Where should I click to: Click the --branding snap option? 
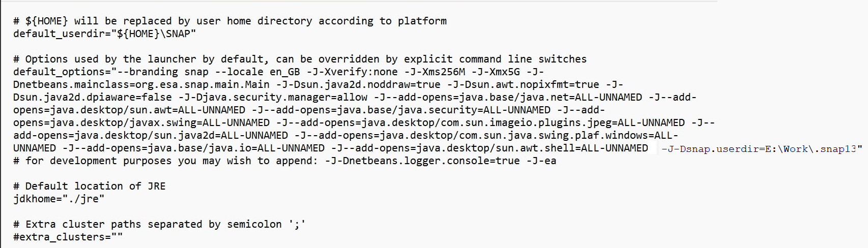pos(163,72)
